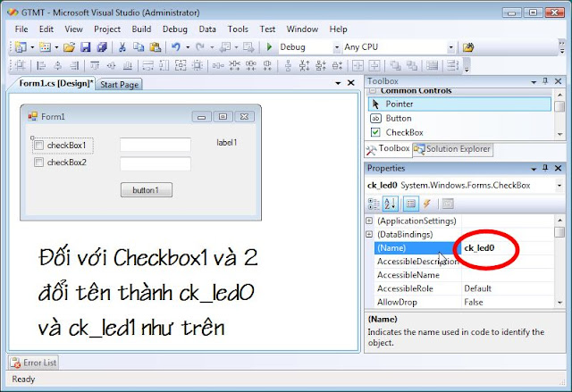
Task: Click the Align Middles layout icon
Action: [111, 65]
